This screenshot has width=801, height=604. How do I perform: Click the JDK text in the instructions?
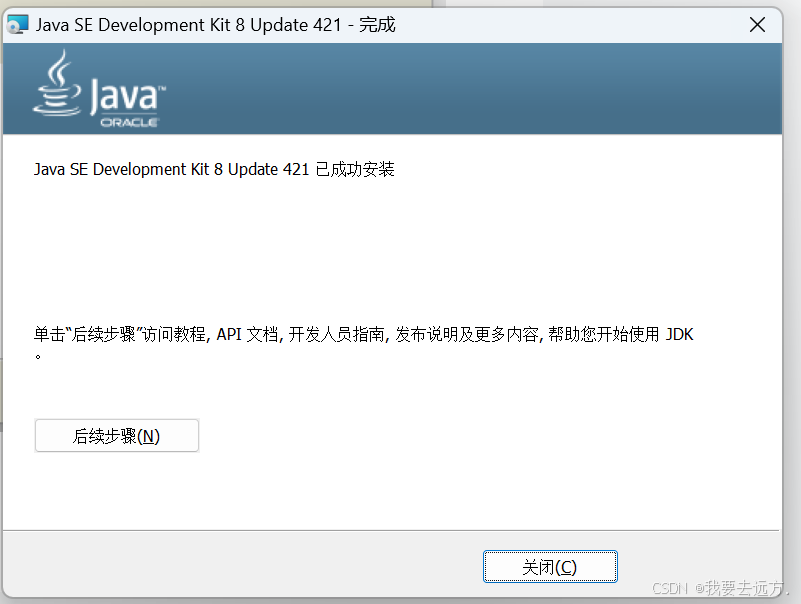(680, 334)
